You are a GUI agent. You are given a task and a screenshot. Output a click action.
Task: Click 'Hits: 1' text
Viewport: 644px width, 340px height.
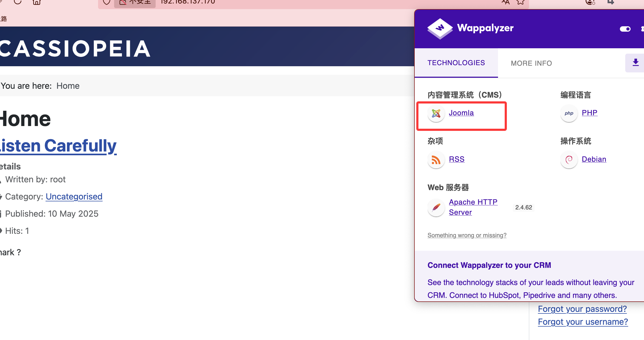(x=17, y=231)
